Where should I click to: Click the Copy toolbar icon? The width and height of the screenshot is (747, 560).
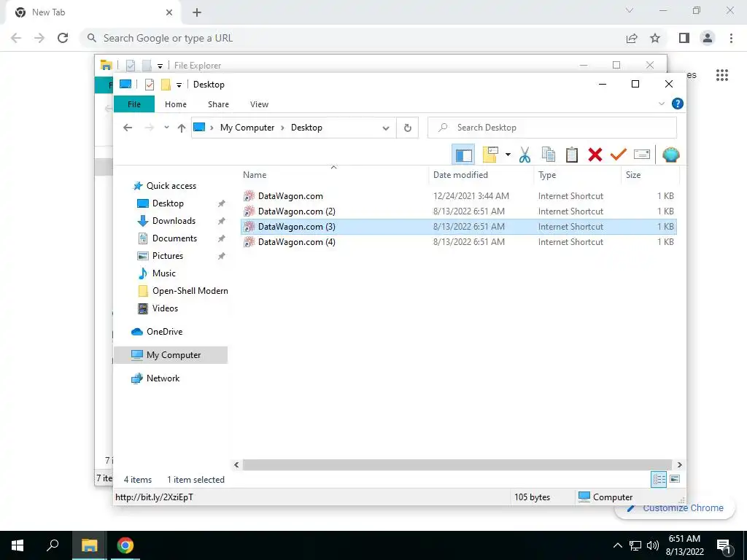pyautogui.click(x=549, y=155)
